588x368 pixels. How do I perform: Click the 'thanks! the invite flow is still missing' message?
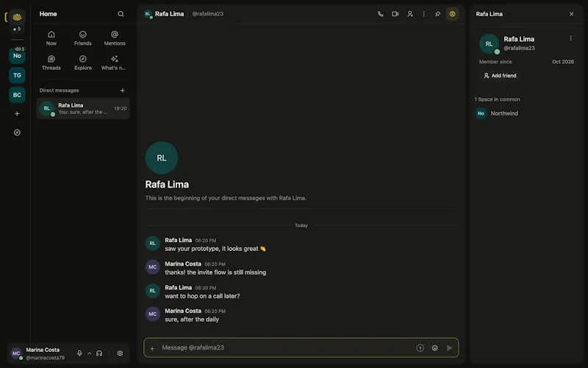tap(215, 272)
